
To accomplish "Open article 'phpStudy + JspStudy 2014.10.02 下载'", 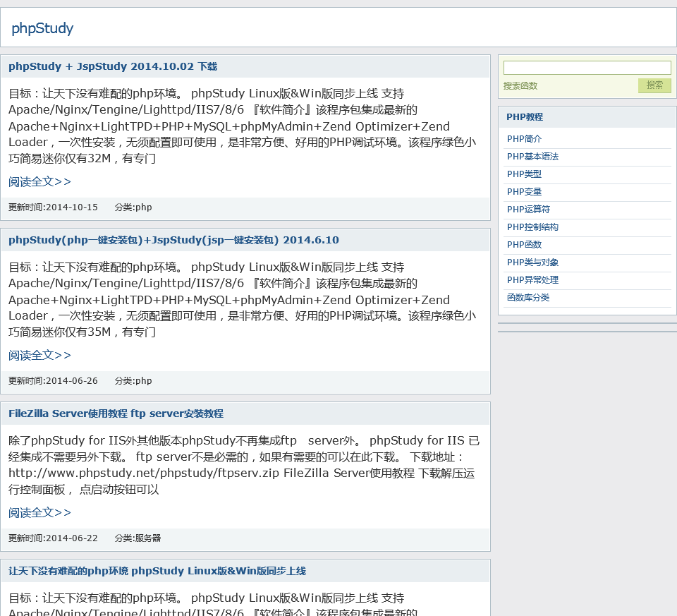I will point(113,66).
